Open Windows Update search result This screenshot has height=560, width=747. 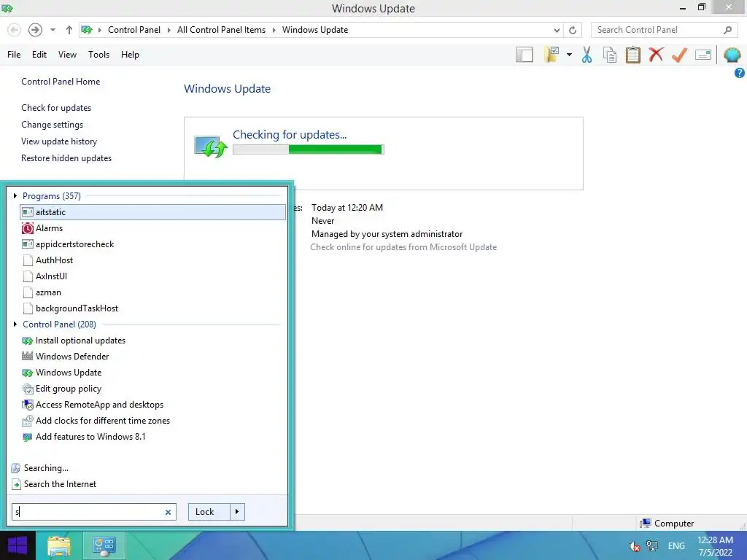[152, 373]
